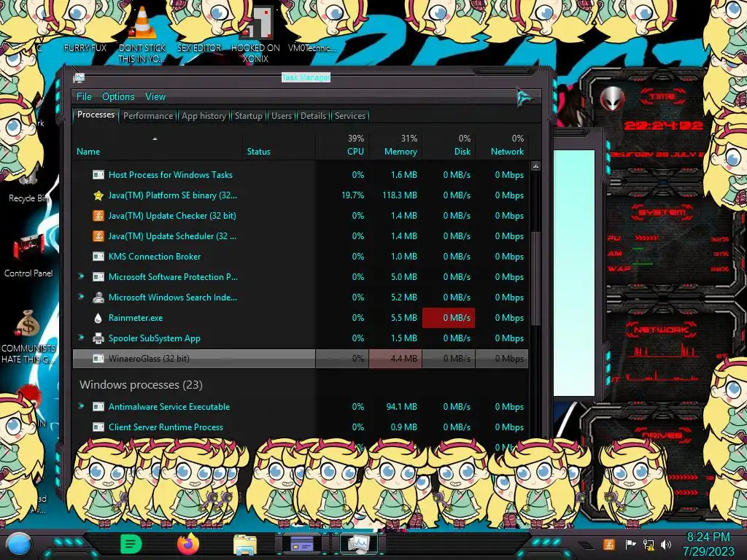Viewport: 747px width, 560px height.
Task: Open the purple window app on the taskbar
Action: 301,544
